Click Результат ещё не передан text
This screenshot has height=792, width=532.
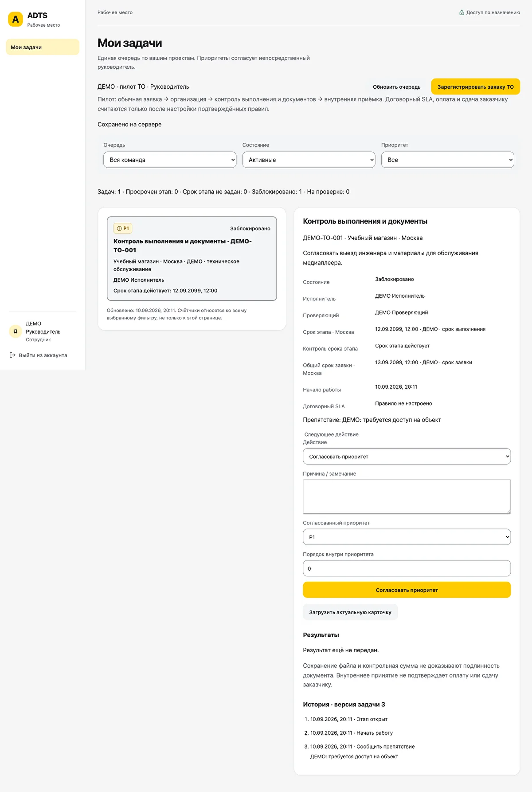click(340, 650)
